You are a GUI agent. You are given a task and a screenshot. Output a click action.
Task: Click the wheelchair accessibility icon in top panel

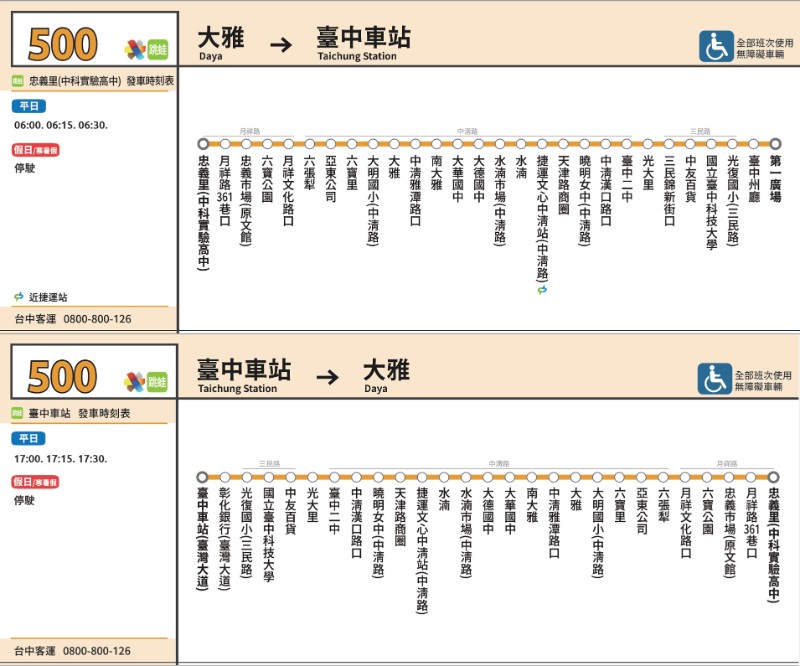point(715,45)
